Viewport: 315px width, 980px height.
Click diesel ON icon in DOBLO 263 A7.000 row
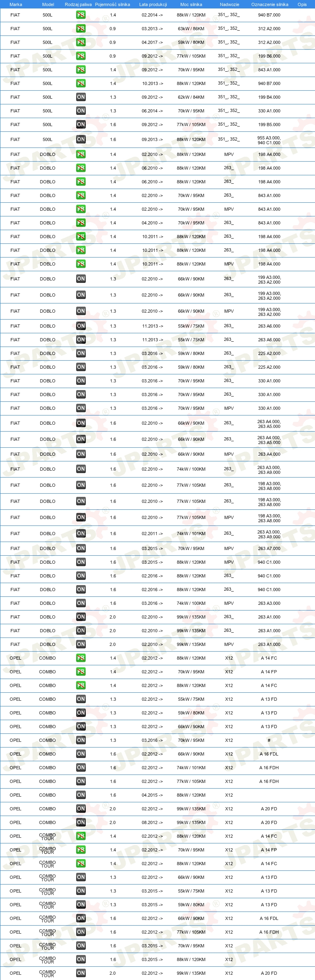(x=81, y=548)
